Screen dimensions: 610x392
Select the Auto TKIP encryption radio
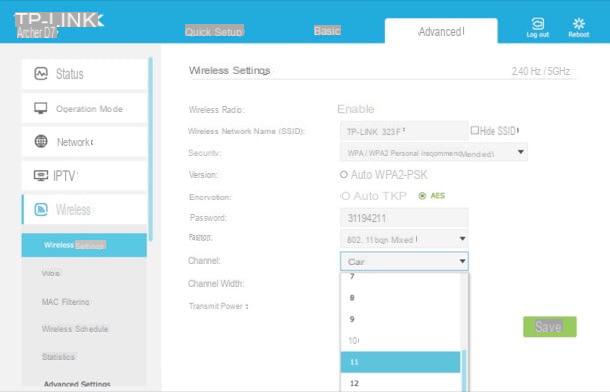coord(345,196)
